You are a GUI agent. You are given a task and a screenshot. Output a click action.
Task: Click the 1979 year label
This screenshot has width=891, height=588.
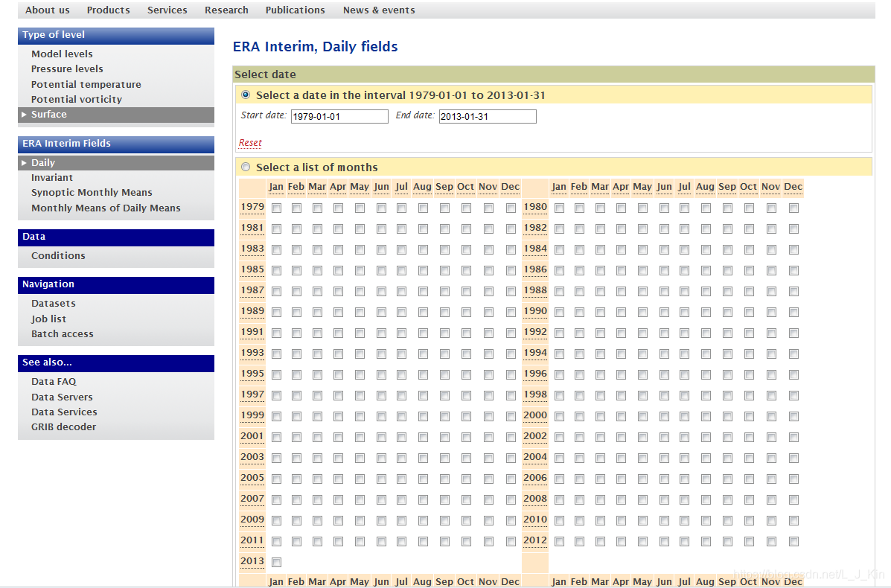click(x=252, y=208)
